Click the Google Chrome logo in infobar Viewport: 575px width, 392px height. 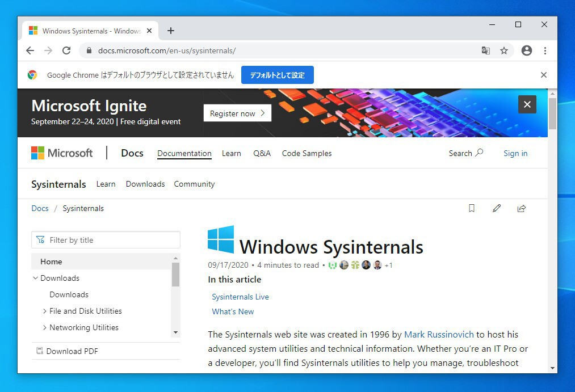coord(32,75)
